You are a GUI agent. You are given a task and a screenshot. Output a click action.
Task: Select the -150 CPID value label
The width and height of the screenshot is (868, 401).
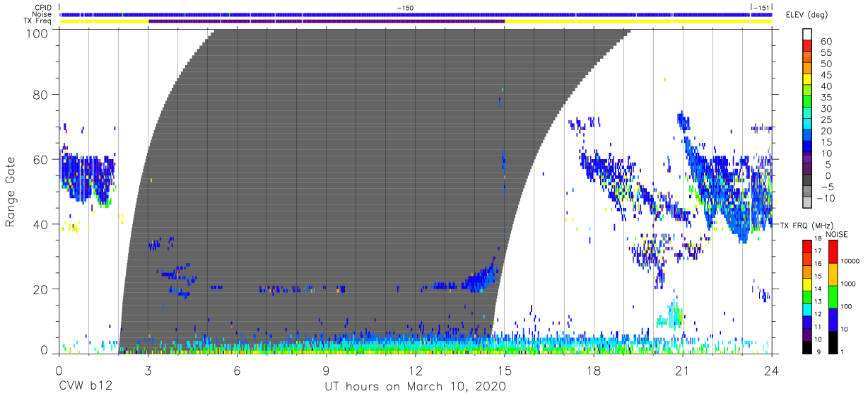click(x=405, y=8)
